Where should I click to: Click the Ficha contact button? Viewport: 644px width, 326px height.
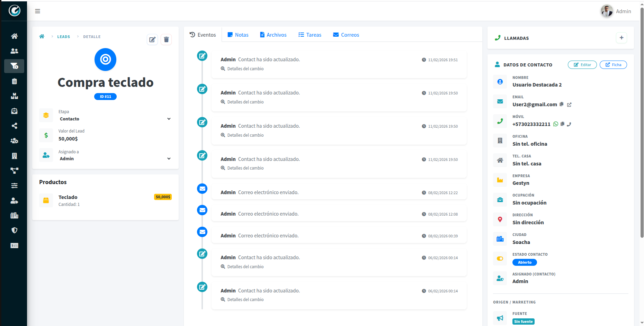[613, 65]
